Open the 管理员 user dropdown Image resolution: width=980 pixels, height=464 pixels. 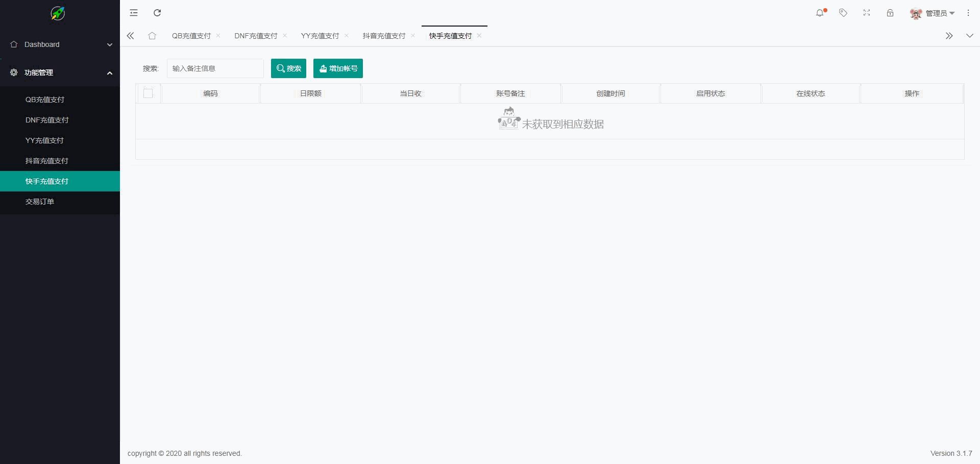click(933, 13)
